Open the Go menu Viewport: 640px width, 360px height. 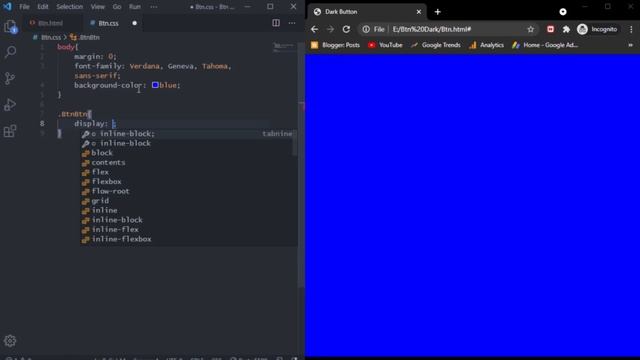pos(117,7)
